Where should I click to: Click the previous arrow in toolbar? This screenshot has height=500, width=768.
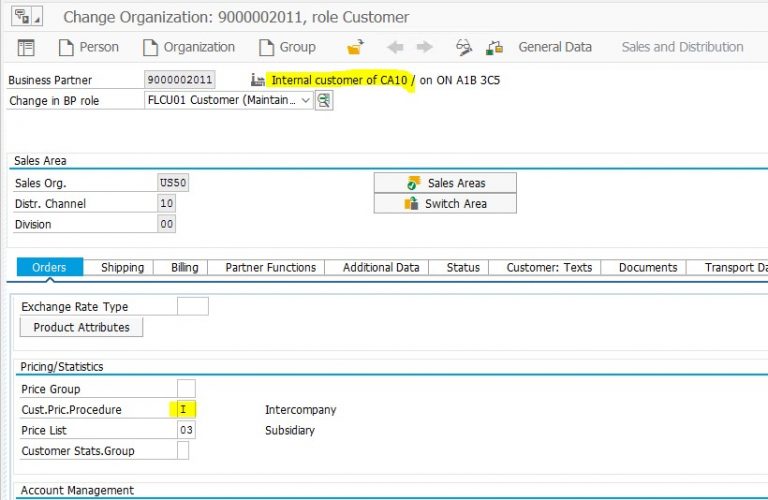click(395, 47)
